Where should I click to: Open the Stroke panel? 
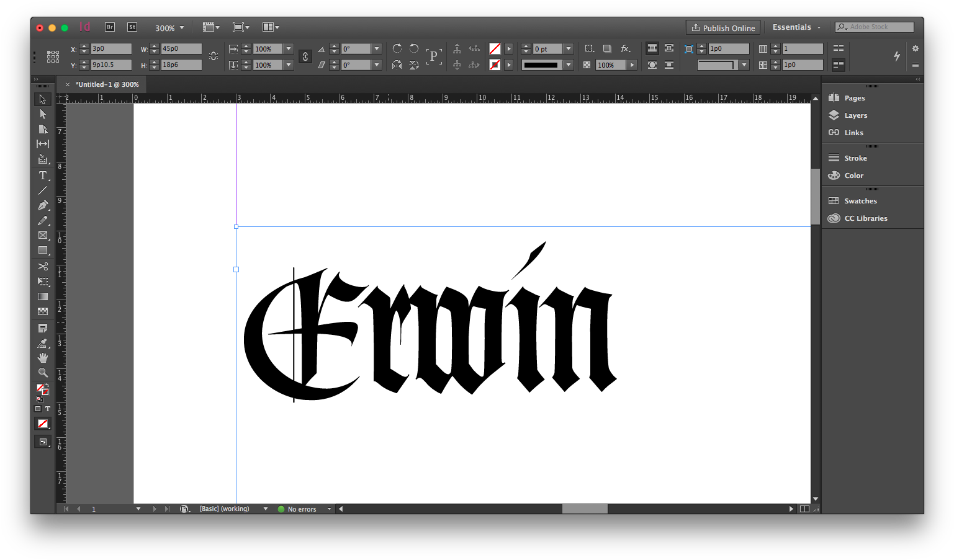855,158
